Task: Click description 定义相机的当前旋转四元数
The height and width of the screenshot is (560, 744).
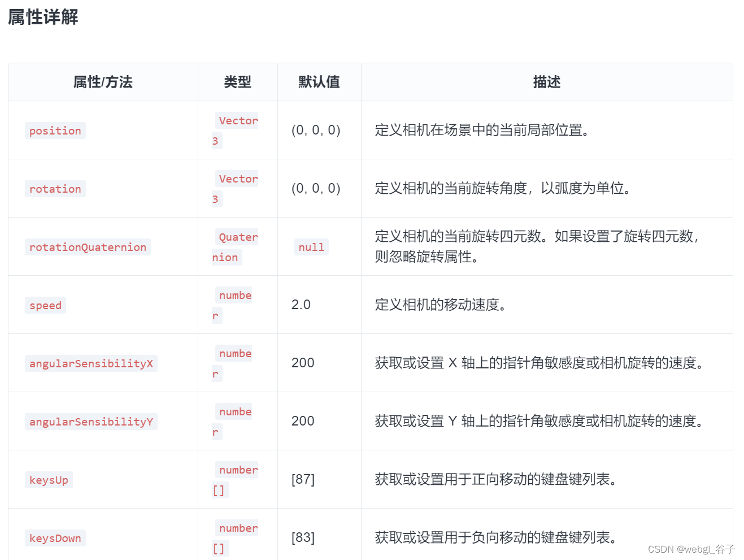Action: pos(537,246)
